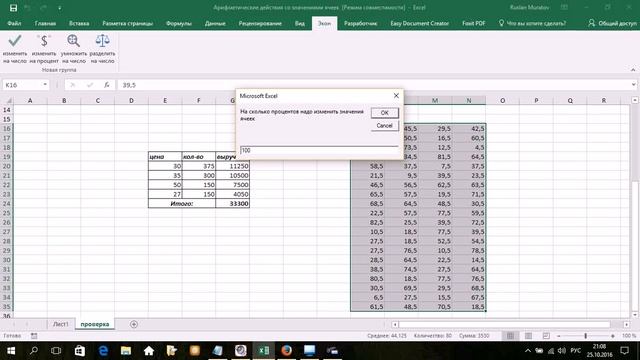The width and height of the screenshot is (640, 360).
Task: Click the macro recording icon in status bar
Action: pos(34,336)
